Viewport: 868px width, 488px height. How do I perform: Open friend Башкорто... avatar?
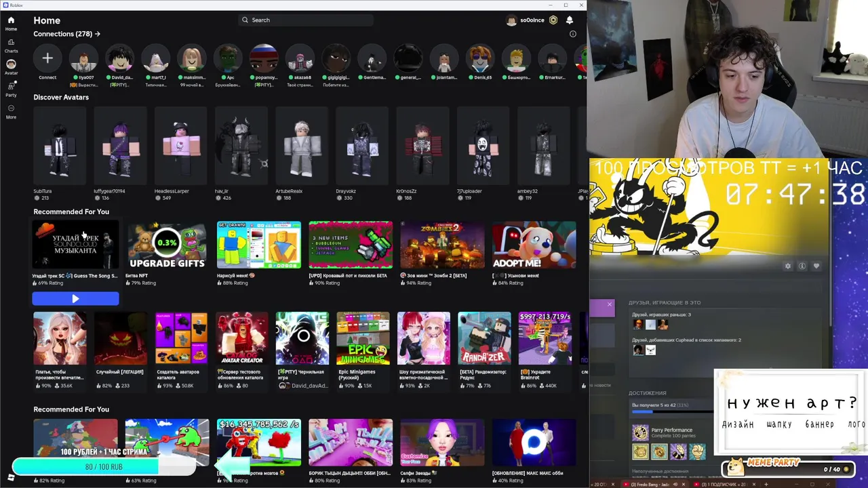coord(516,59)
